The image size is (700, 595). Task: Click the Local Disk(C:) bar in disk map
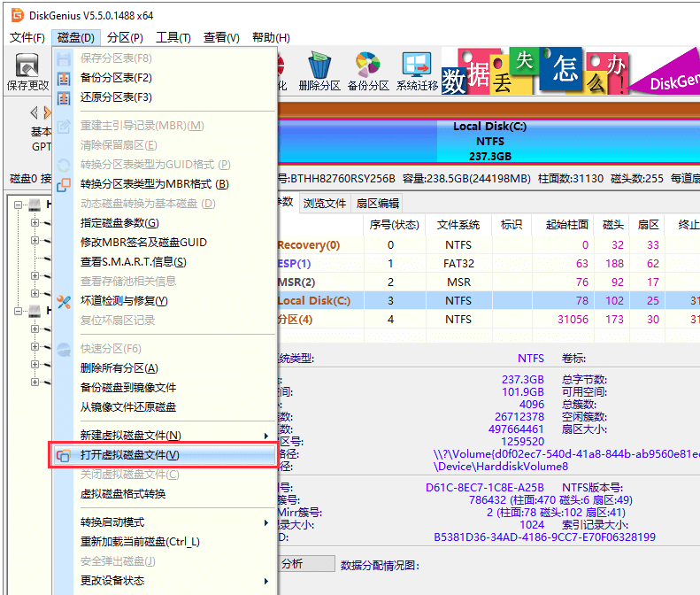[x=488, y=141]
